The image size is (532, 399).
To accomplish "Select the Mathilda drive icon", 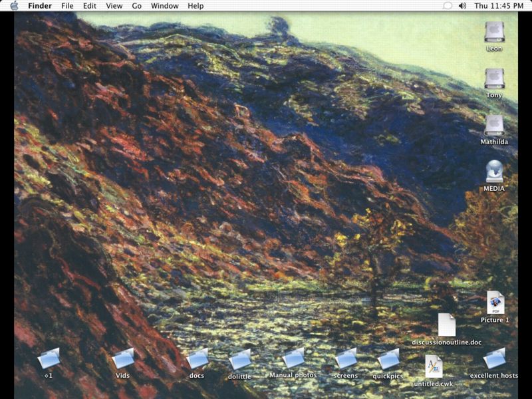I will coord(494,125).
